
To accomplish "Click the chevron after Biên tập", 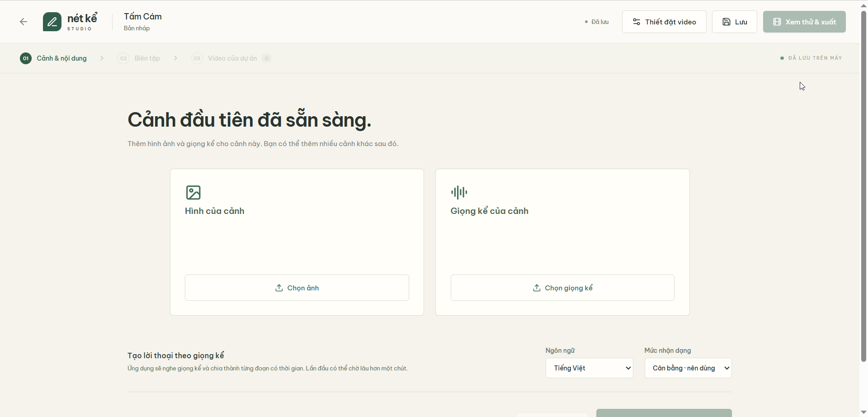I will click(x=176, y=58).
